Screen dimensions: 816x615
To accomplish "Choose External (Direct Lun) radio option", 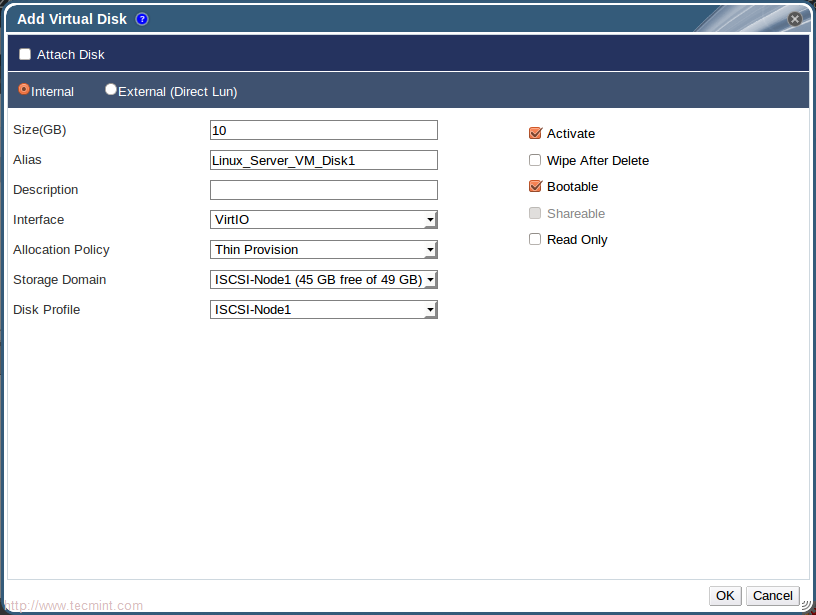I will point(111,90).
